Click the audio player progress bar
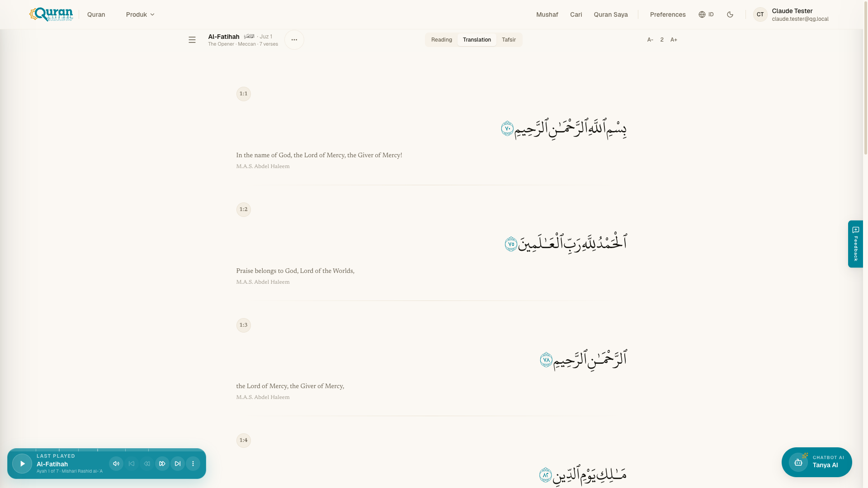This screenshot has width=868, height=488. pos(107,450)
